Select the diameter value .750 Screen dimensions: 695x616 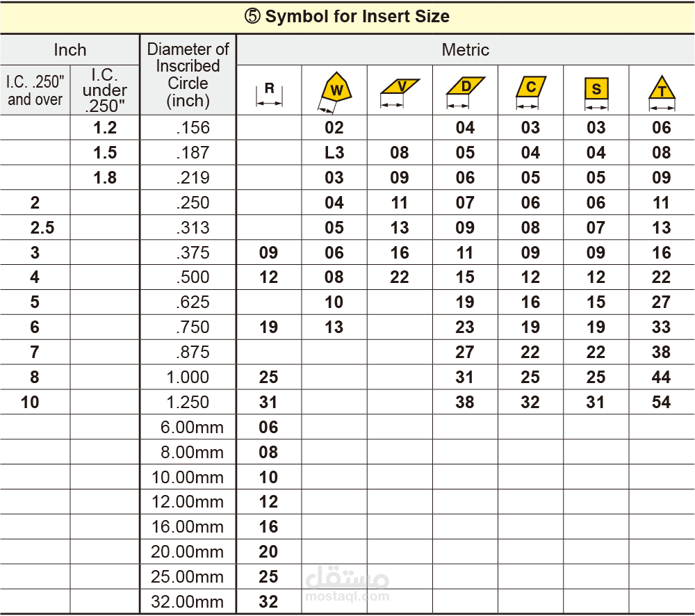point(193,327)
